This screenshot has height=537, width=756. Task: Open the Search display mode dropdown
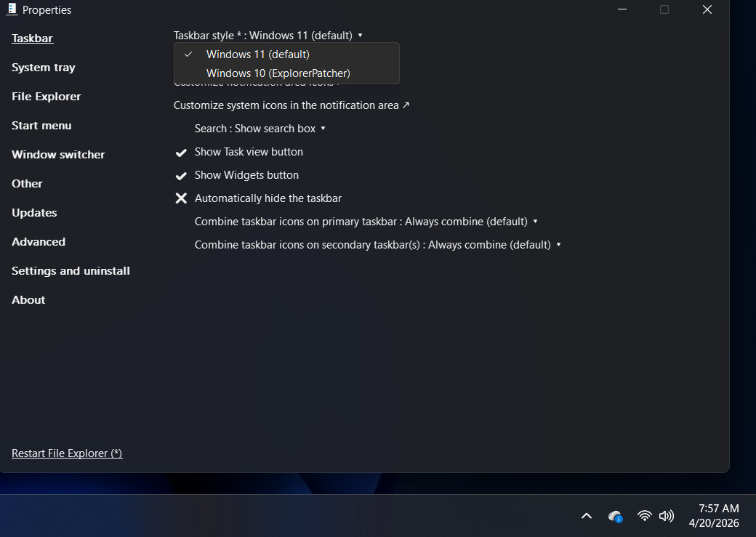pos(324,128)
